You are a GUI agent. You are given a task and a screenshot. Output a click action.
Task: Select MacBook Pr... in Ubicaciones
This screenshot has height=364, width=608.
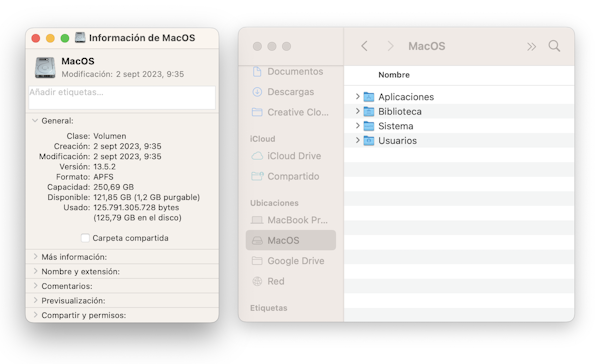click(x=297, y=220)
